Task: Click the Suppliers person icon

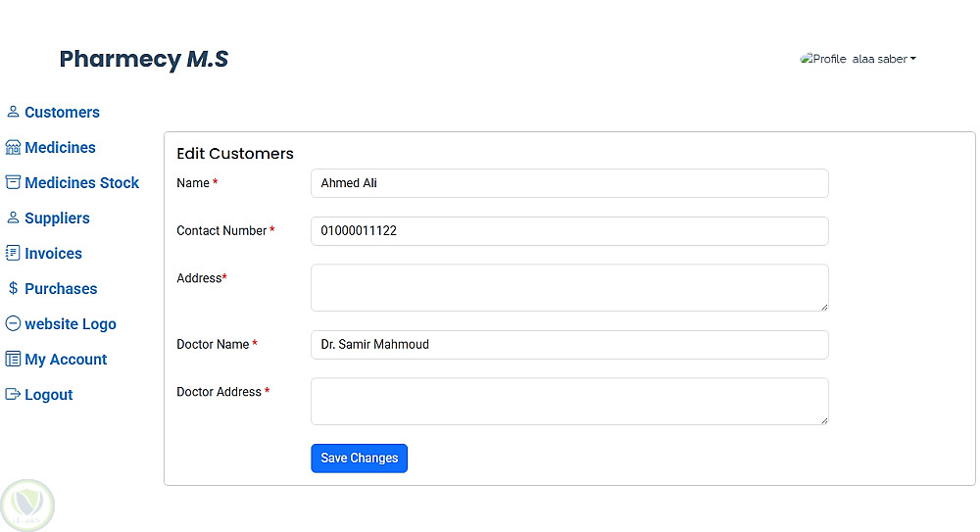Action: (x=13, y=218)
